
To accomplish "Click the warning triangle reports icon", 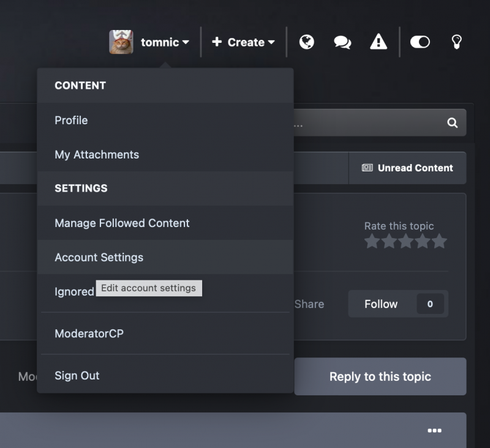I will pyautogui.click(x=379, y=42).
